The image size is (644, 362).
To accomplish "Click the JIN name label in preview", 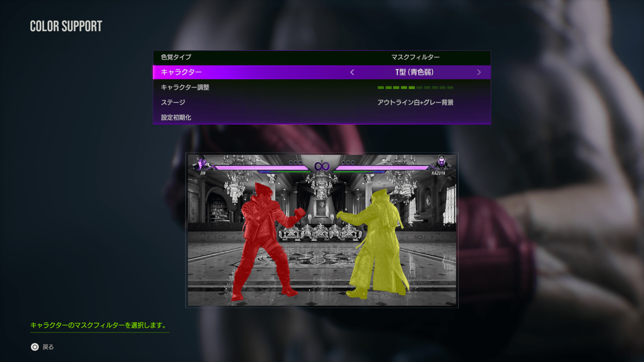I will pyautogui.click(x=203, y=173).
